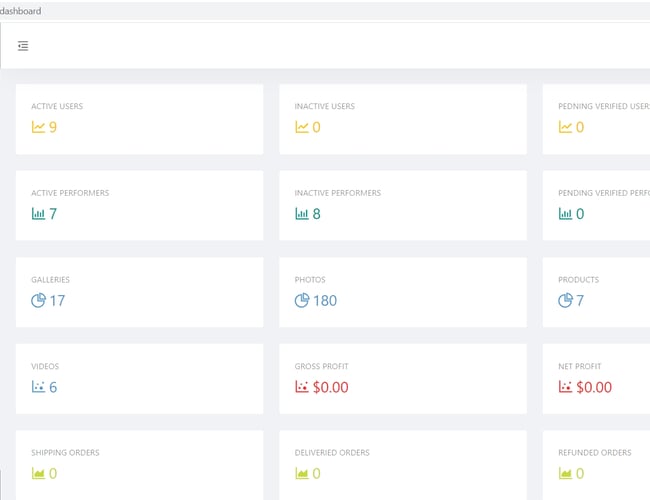Click the Inactive Performers count of 8
This screenshot has height=500, width=650.
point(317,214)
